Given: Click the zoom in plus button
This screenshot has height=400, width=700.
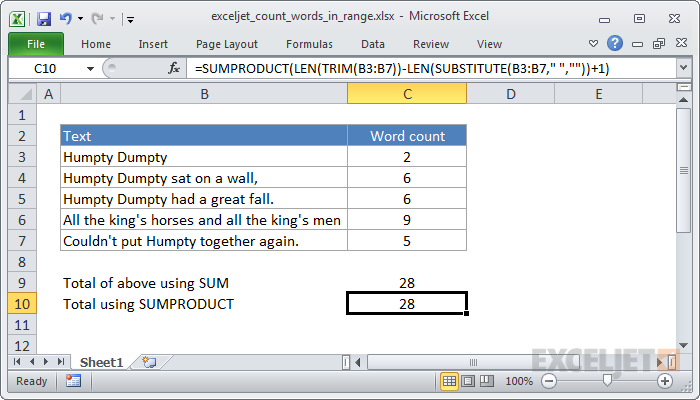Looking at the screenshot, I should (664, 381).
